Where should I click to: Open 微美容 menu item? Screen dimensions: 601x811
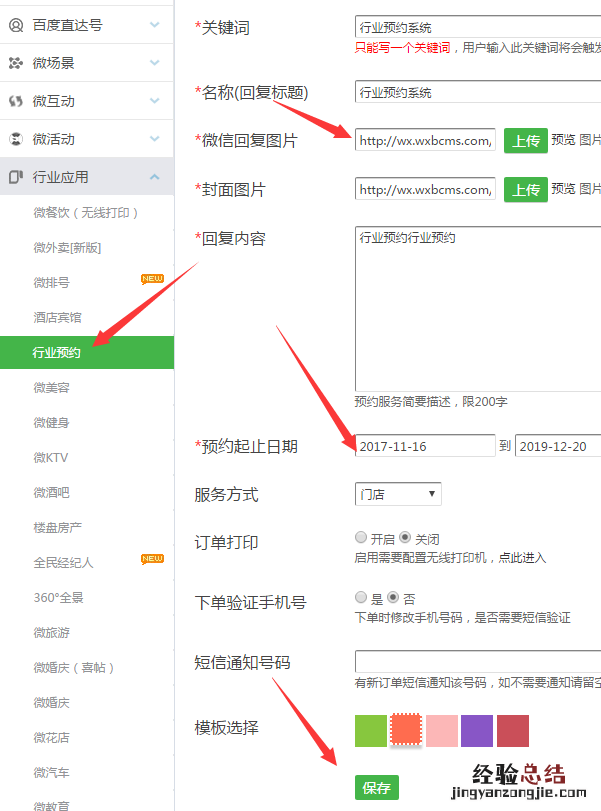click(x=51, y=388)
